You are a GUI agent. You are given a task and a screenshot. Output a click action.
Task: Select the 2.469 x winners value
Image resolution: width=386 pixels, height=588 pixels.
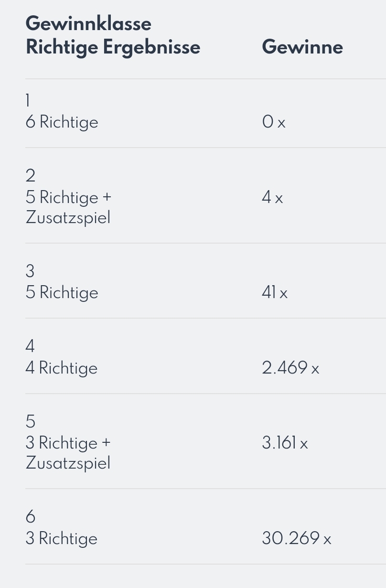coord(290,368)
